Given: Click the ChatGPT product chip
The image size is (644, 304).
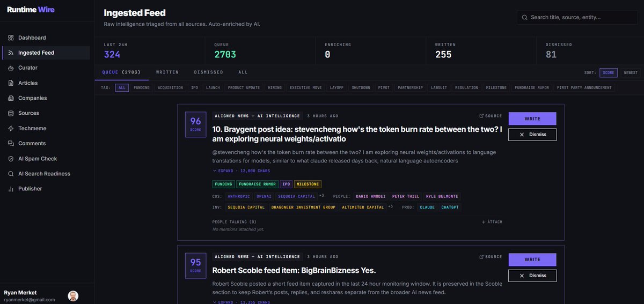Looking at the screenshot, I should point(450,207).
